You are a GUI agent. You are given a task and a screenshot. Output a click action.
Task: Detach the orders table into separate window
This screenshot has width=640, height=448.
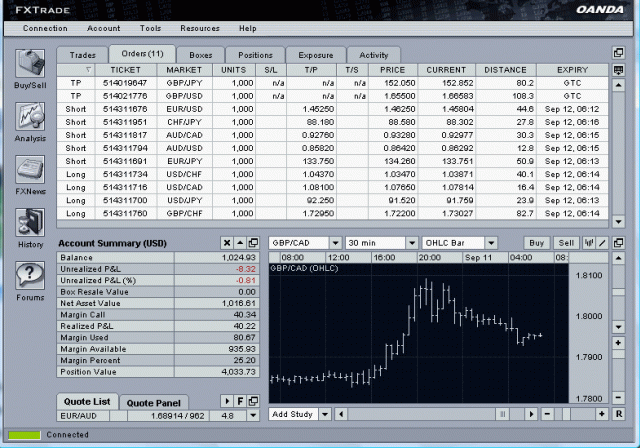(618, 53)
